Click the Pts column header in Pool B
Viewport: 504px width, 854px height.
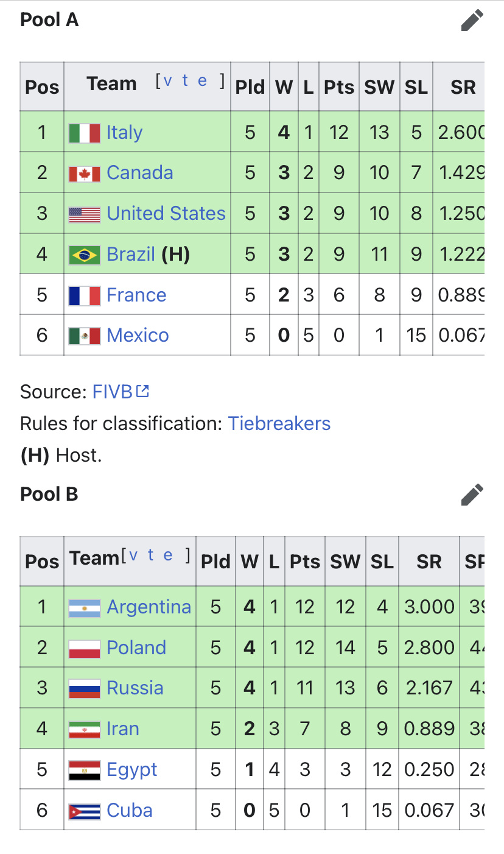(x=305, y=562)
